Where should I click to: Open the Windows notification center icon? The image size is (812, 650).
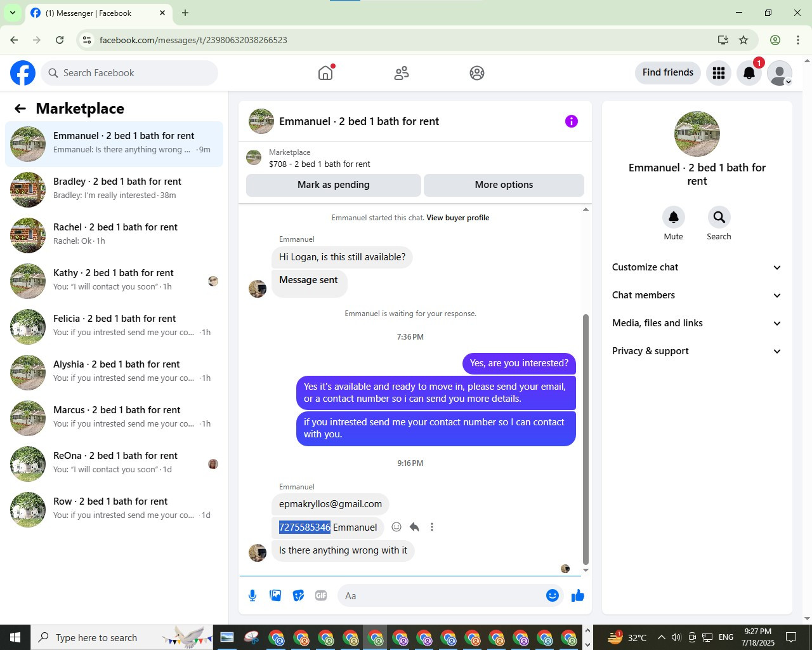[791, 637]
